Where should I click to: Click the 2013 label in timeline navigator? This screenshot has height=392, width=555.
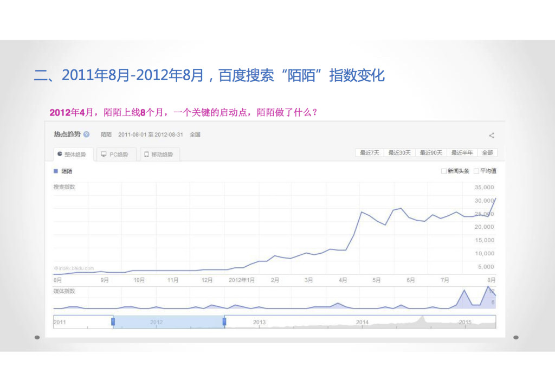[259, 322]
